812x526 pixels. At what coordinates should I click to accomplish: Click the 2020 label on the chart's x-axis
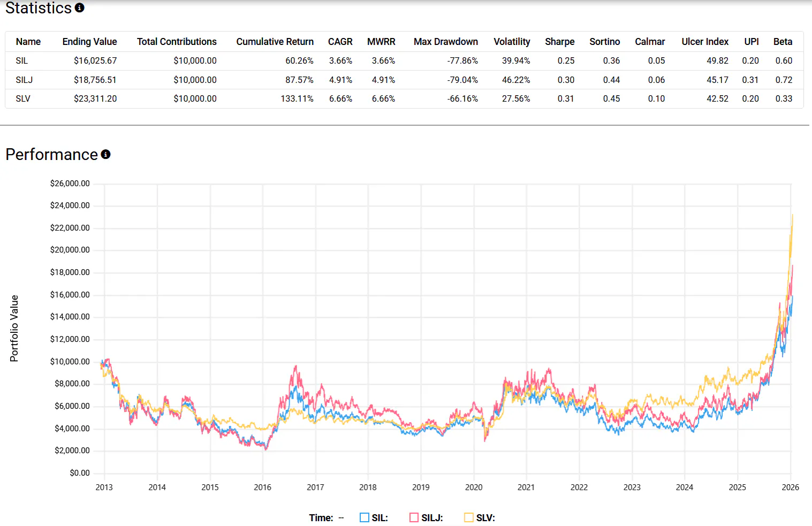click(474, 487)
